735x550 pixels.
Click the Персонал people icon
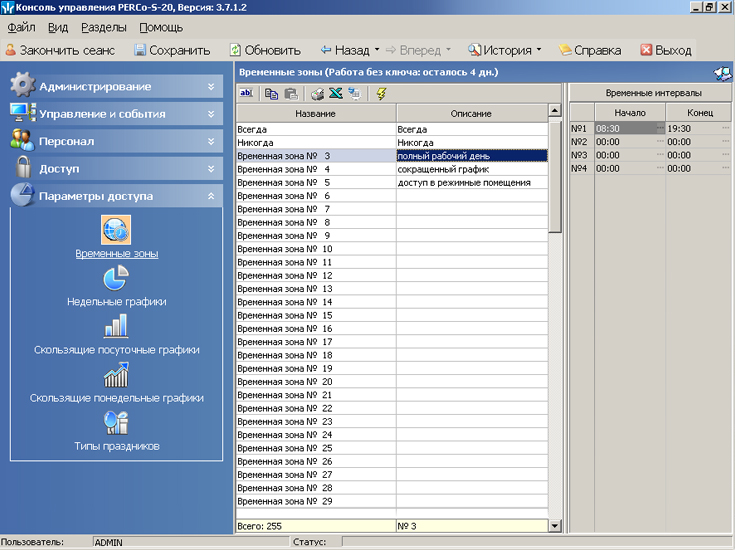pos(22,140)
